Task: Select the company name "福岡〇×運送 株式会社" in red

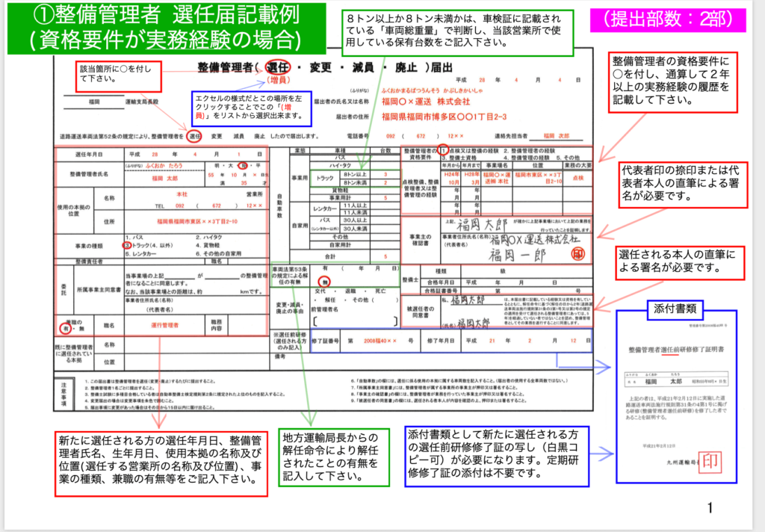Action: (x=426, y=102)
